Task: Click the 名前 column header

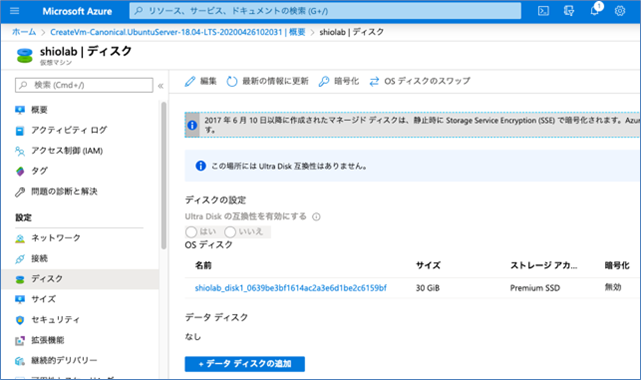Action: 203,266
